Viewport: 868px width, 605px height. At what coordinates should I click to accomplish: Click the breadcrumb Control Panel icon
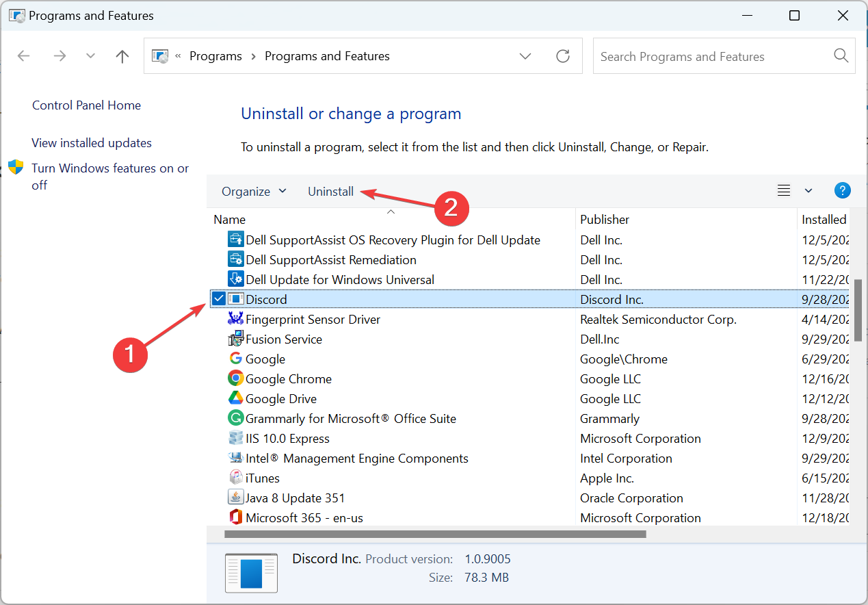(160, 56)
